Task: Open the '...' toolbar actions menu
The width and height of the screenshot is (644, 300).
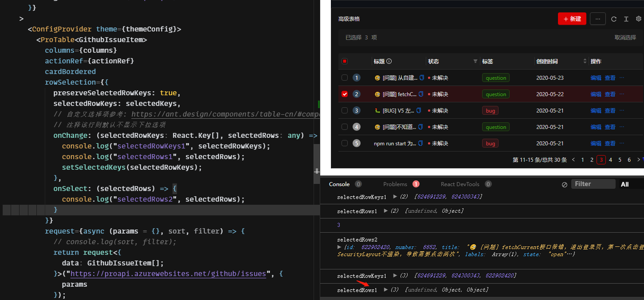Action: click(x=597, y=19)
